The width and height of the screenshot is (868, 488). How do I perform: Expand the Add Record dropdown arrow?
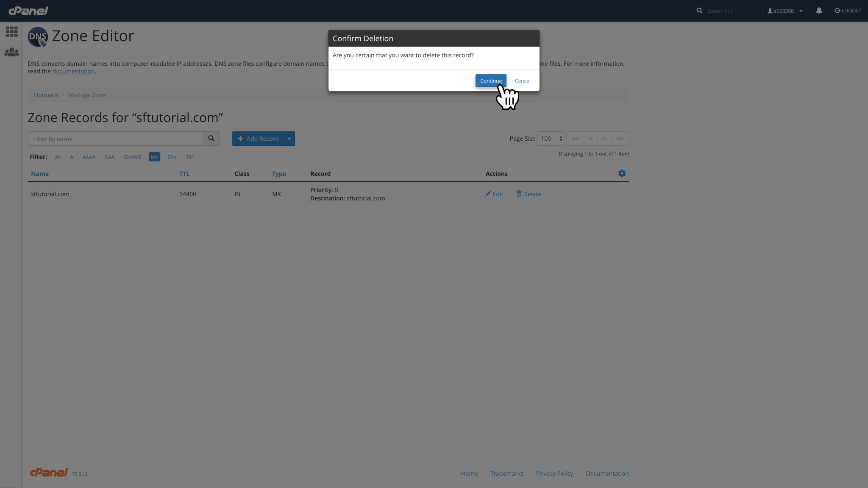289,139
